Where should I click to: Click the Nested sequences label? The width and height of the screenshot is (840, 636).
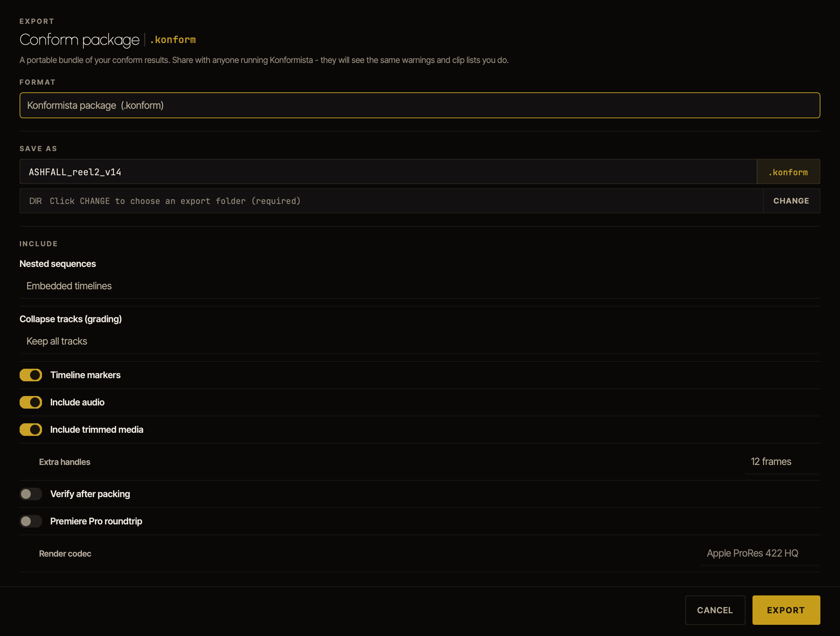tap(58, 264)
